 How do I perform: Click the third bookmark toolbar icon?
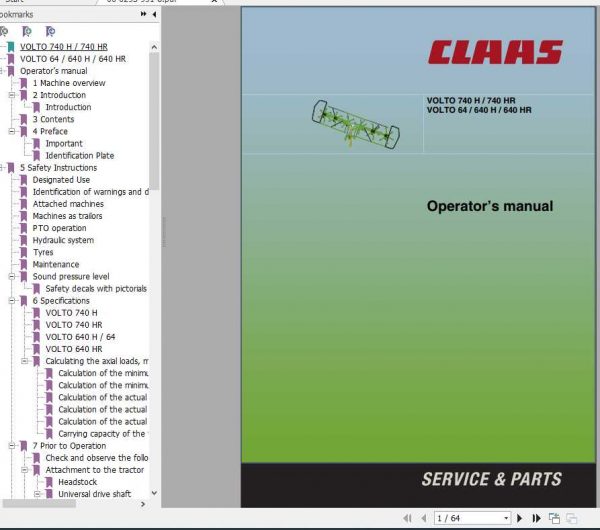pos(50,31)
